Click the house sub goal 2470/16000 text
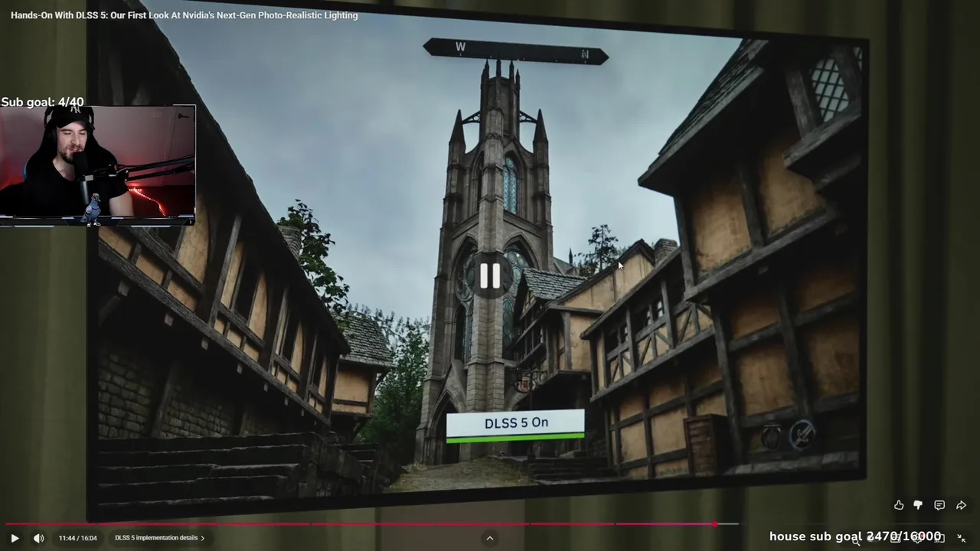Screen dimensions: 980x551 click(x=855, y=536)
